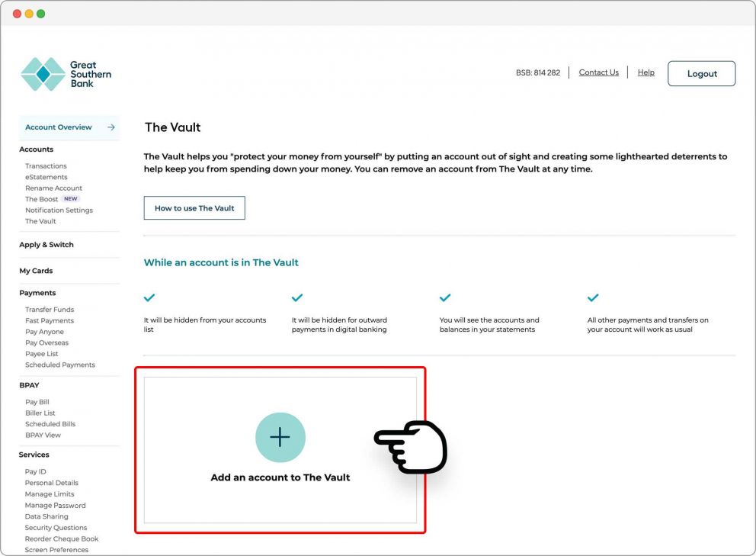
Task: Click the BSB: 814 282 text
Action: point(537,73)
